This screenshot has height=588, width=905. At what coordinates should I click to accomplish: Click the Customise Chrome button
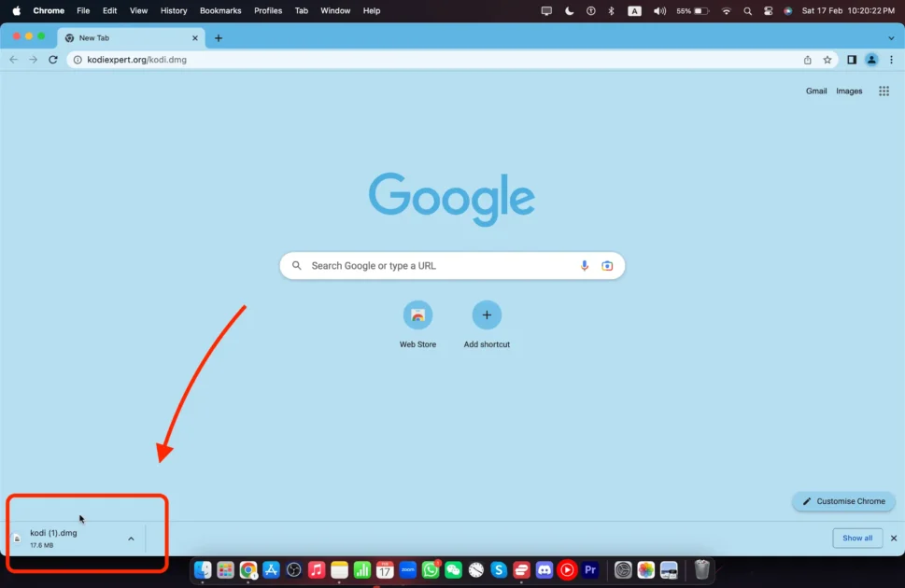[x=843, y=501]
